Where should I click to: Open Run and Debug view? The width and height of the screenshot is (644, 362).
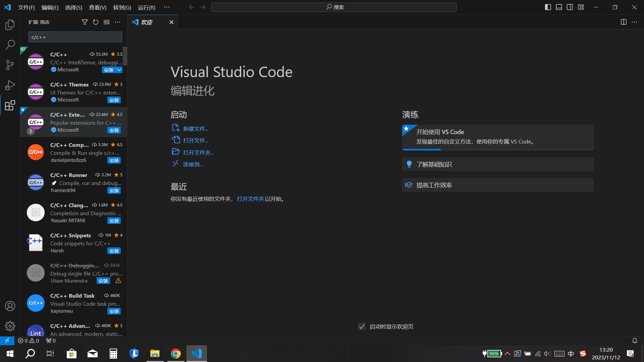[10, 85]
